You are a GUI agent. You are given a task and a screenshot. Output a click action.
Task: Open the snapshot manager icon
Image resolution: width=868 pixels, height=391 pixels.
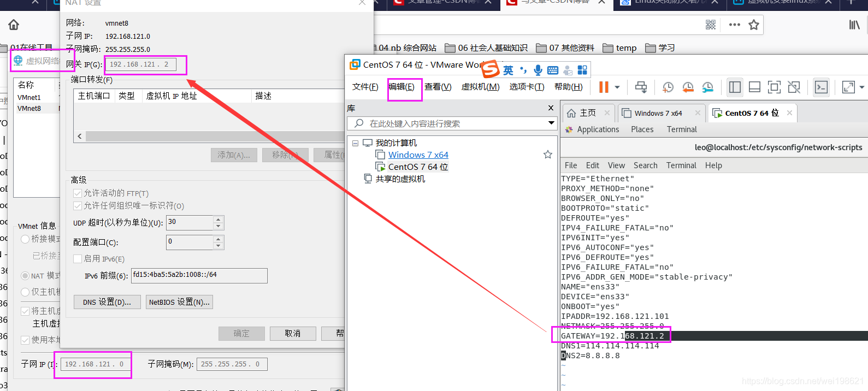coord(708,87)
